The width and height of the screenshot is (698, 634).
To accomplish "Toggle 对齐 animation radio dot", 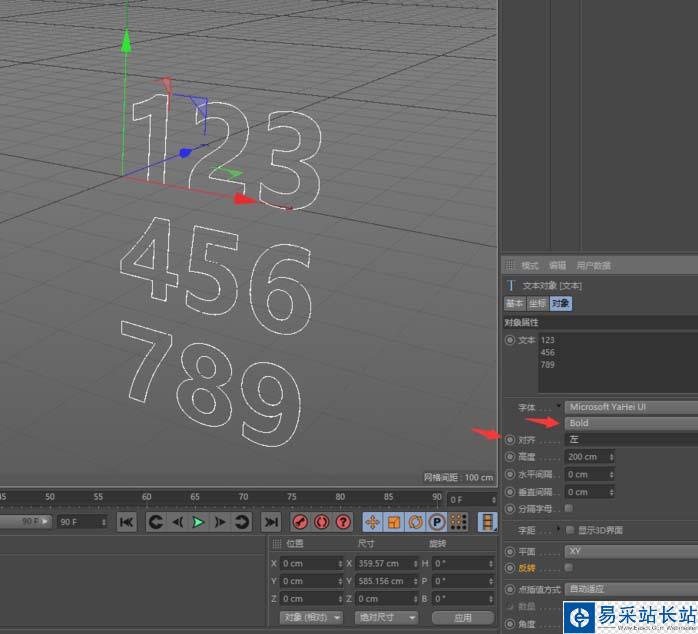I will coord(510,440).
